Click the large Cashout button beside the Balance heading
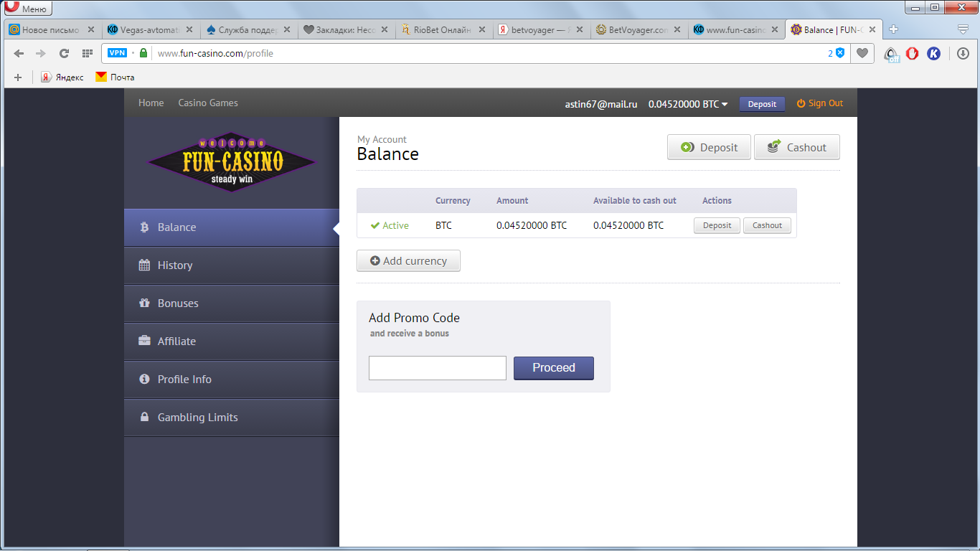 796,147
